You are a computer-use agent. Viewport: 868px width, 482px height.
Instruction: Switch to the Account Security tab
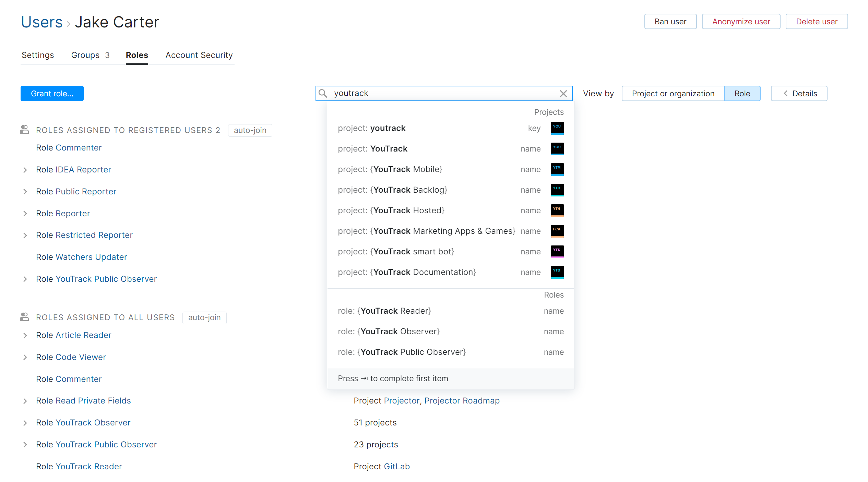pos(199,55)
